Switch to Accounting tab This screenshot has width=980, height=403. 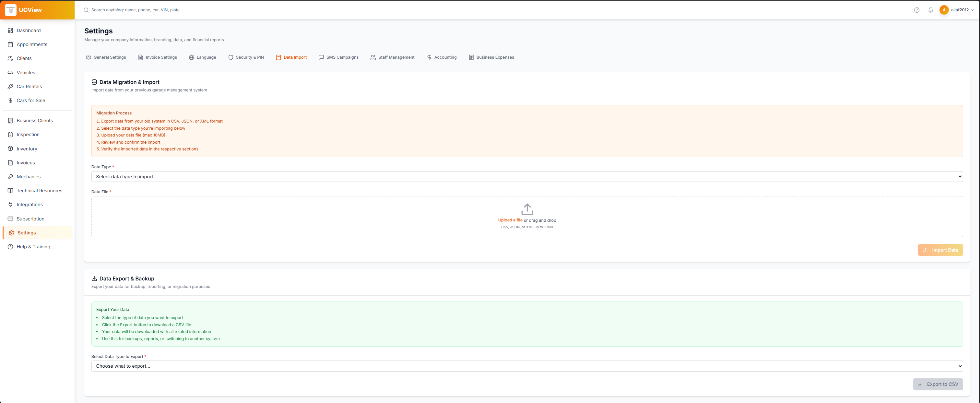pyautogui.click(x=441, y=57)
